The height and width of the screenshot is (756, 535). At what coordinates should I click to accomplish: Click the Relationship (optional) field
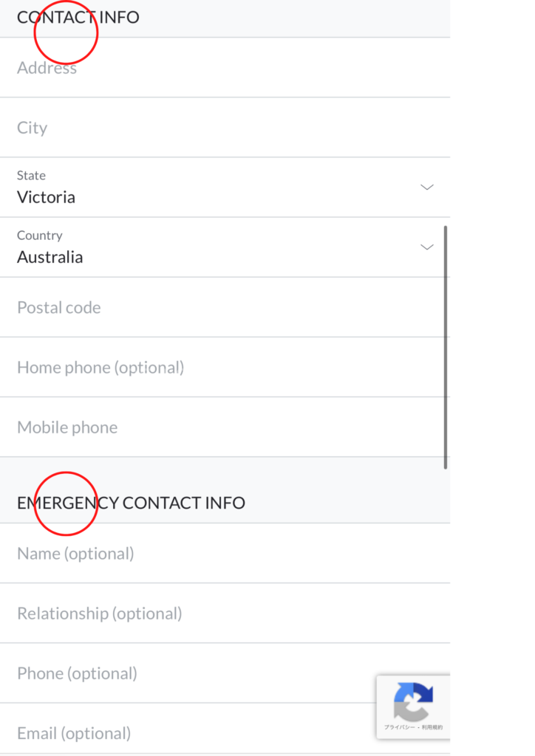coord(222,613)
